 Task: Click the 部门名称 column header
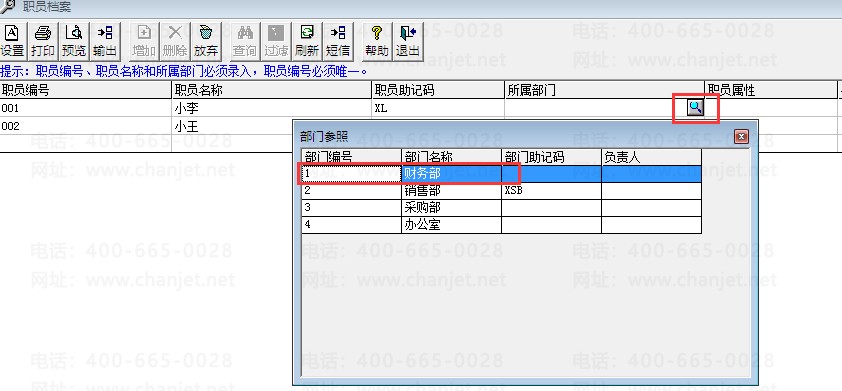click(x=451, y=157)
